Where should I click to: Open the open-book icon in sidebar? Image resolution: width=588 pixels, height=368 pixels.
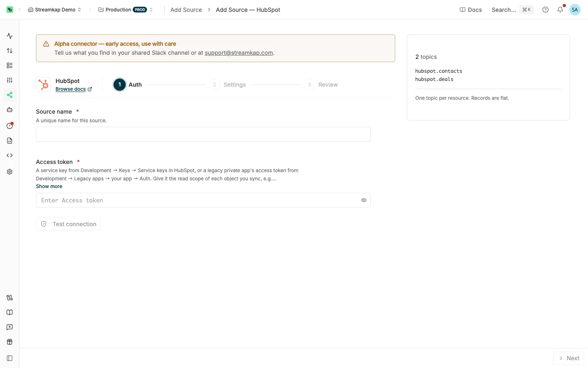tap(10, 312)
